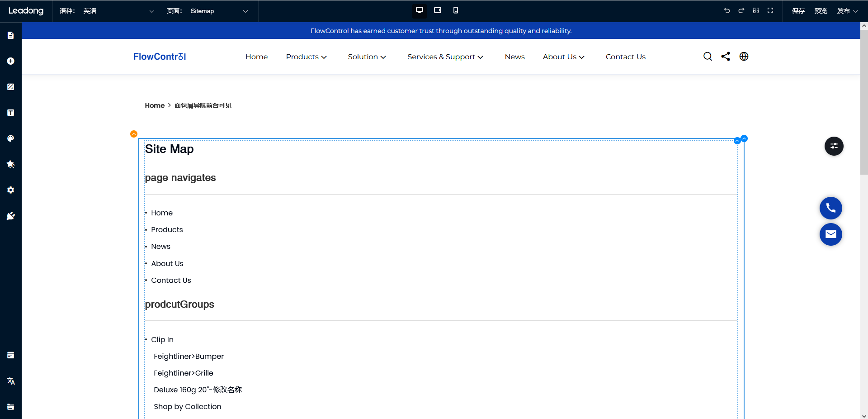Open the Contact Us sitemap link
868x419 pixels.
(x=171, y=281)
